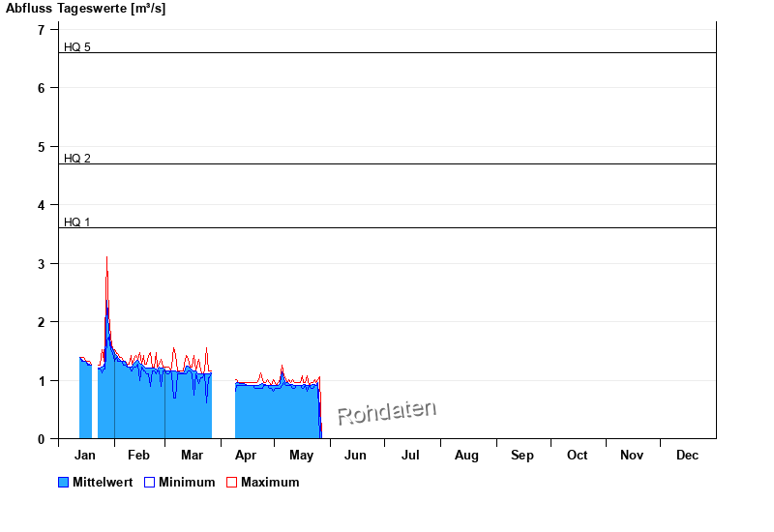
Task: Select the Jun month label
Action: pos(355,455)
